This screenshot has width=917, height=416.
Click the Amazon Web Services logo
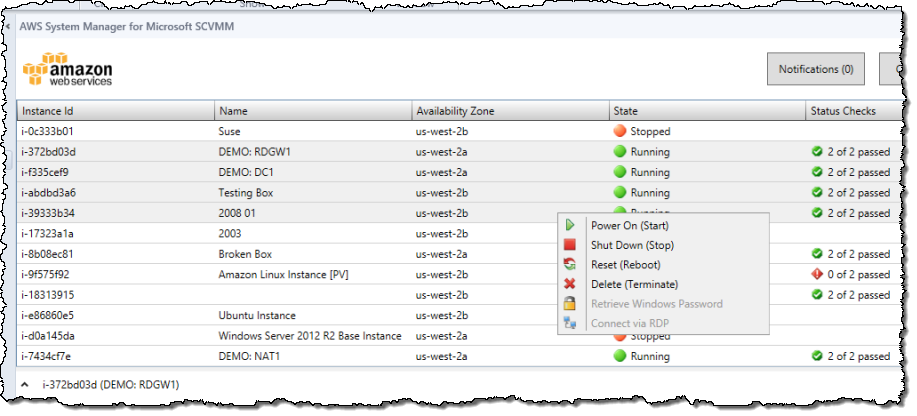(x=67, y=69)
